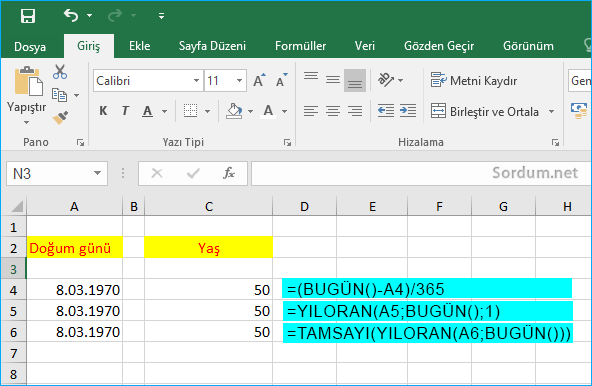The width and height of the screenshot is (592, 386).
Task: Click Metni Kaydır wrap text button
Action: pos(474,80)
